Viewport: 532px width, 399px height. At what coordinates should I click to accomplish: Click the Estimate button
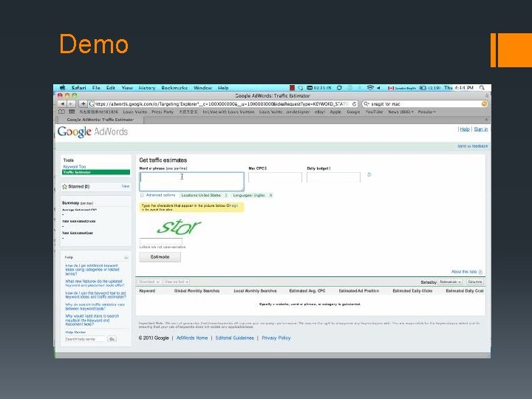160,257
